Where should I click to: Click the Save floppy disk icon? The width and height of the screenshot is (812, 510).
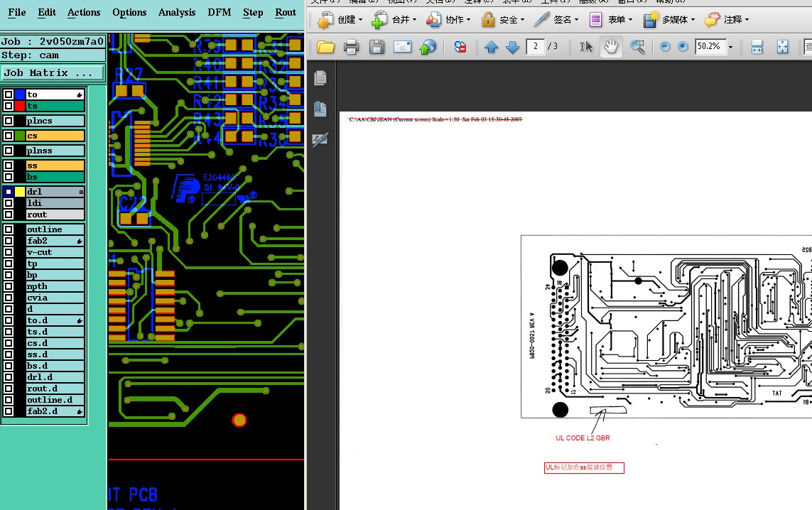click(377, 47)
